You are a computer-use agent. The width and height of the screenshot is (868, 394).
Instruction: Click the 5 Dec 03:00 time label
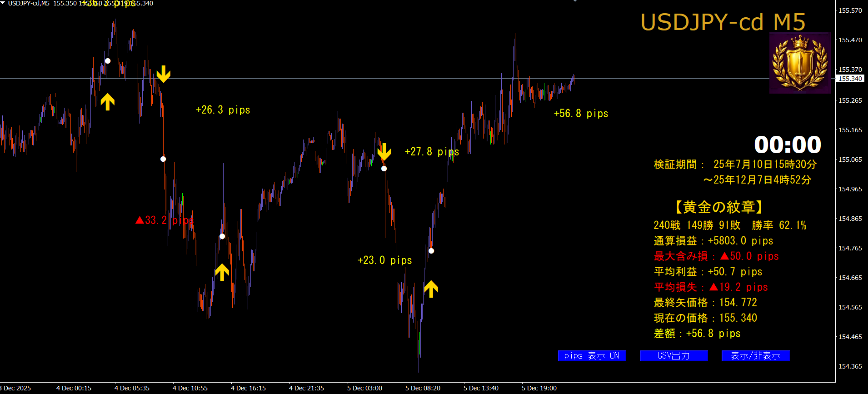(364, 388)
